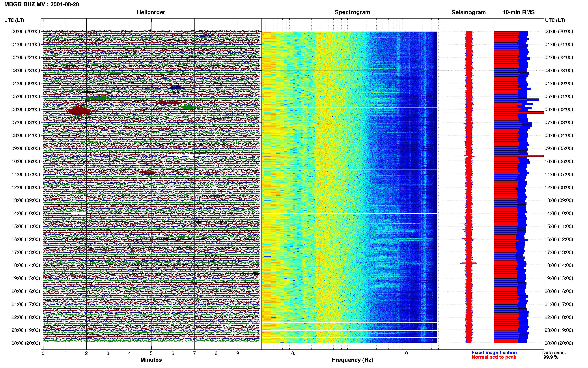Click '22:00 (18:00)' on the RMS panel time axis
The width and height of the screenshot is (588, 368).
click(x=559, y=317)
